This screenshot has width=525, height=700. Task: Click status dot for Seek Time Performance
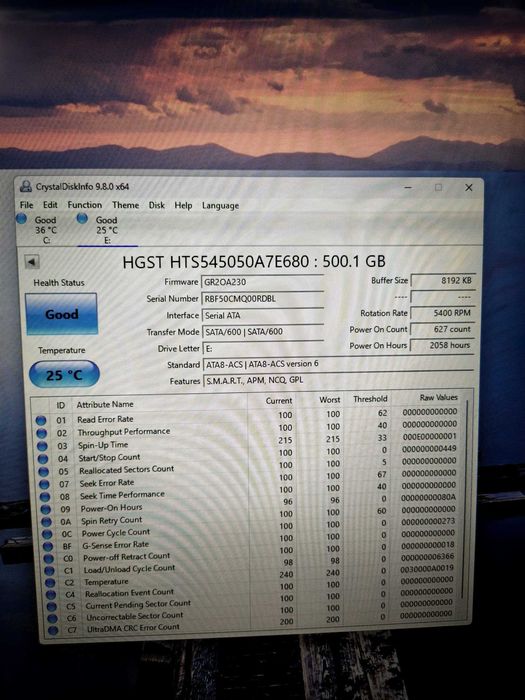point(45,497)
